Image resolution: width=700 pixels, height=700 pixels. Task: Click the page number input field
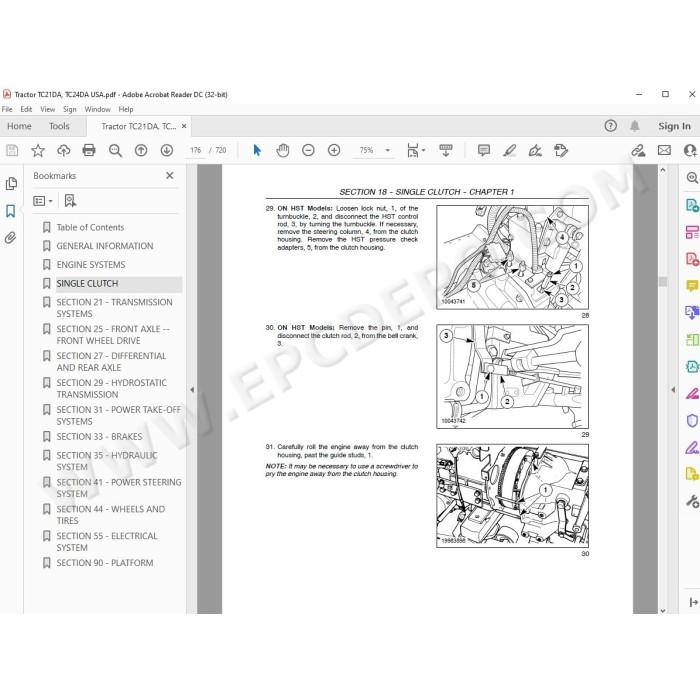click(196, 150)
